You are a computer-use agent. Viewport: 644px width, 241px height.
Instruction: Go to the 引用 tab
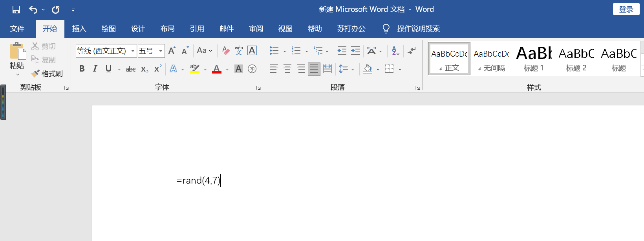coord(197,29)
